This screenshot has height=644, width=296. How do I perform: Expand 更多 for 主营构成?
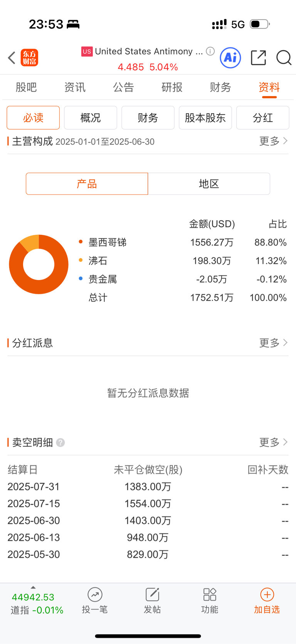pyautogui.click(x=273, y=141)
